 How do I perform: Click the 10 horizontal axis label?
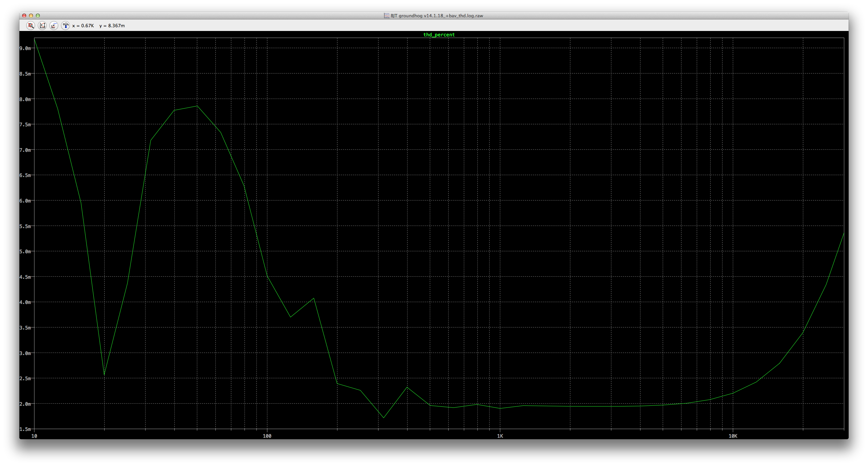pos(34,436)
